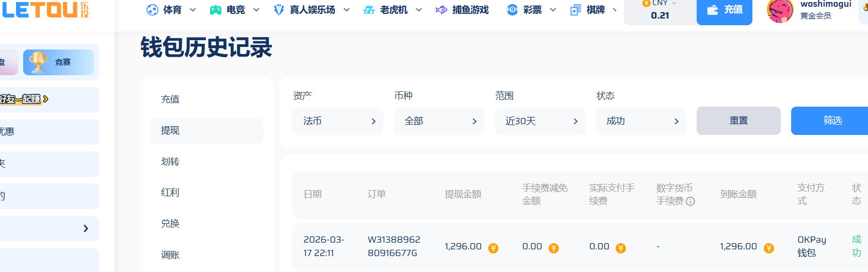Click the 彩票 lottery ball icon
This screenshot has width=868, height=272.
pyautogui.click(x=512, y=10)
